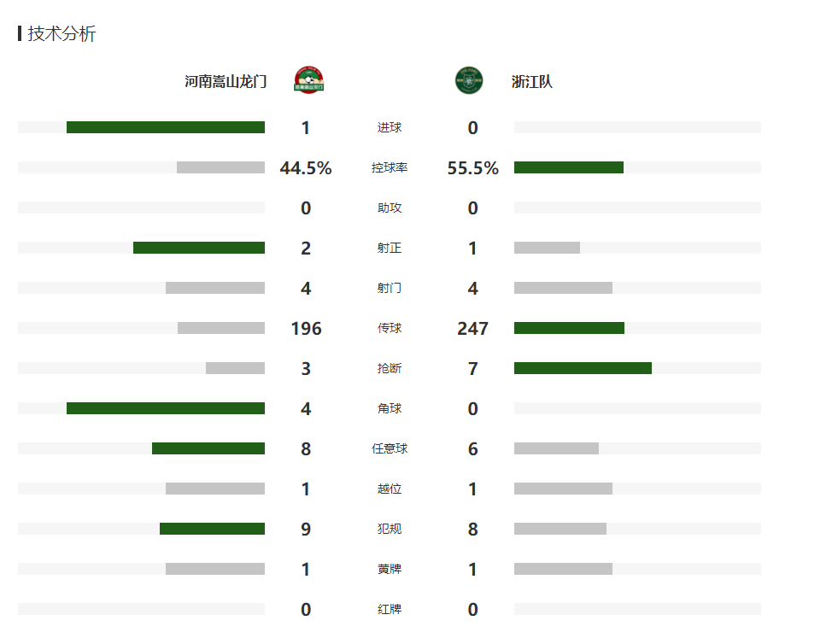The width and height of the screenshot is (838, 644).
Task: Click the 传球 stat label
Action: tap(390, 328)
